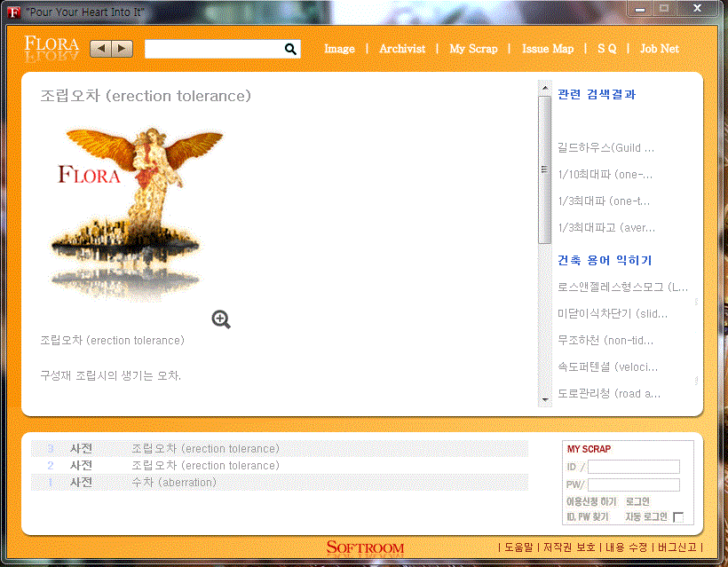Open the 저작권 보호 footer link
The height and width of the screenshot is (567, 728).
pyautogui.click(x=569, y=547)
